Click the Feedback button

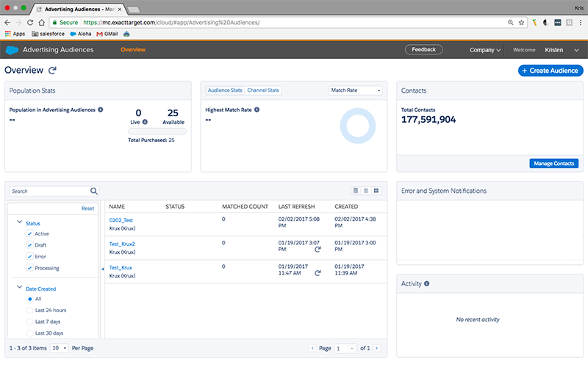click(424, 49)
